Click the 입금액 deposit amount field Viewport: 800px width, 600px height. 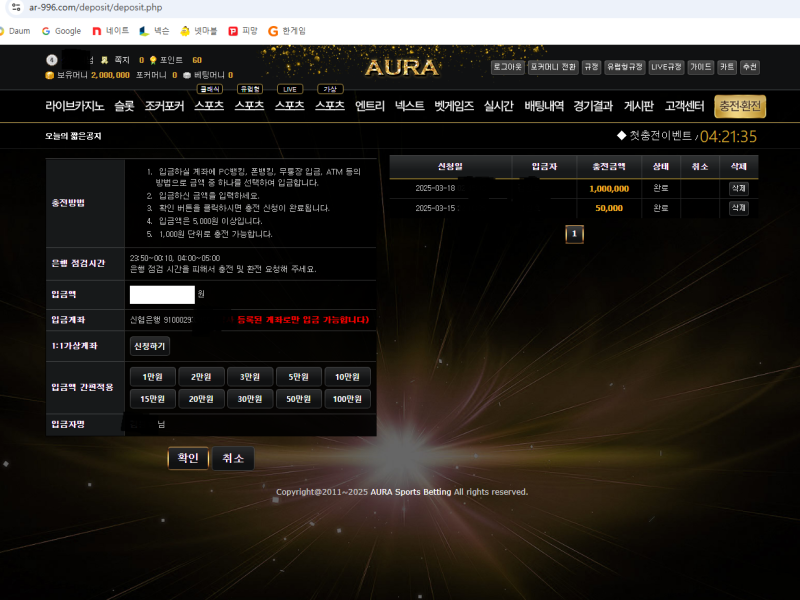[162, 294]
